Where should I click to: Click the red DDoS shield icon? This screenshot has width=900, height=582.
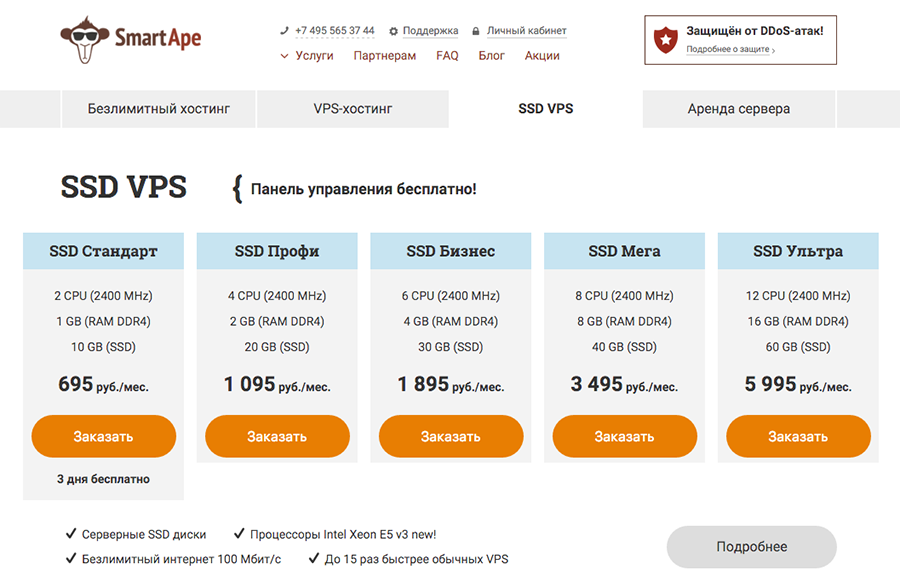click(666, 40)
